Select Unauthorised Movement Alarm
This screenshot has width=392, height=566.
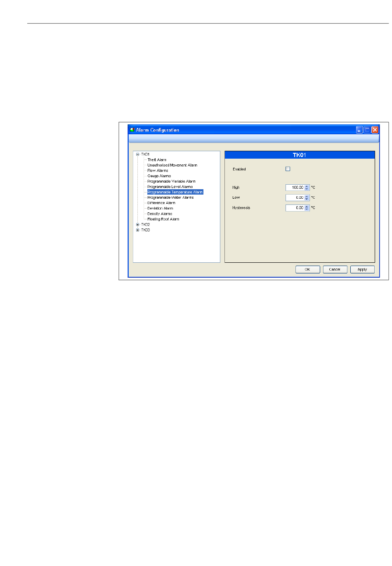click(x=172, y=165)
